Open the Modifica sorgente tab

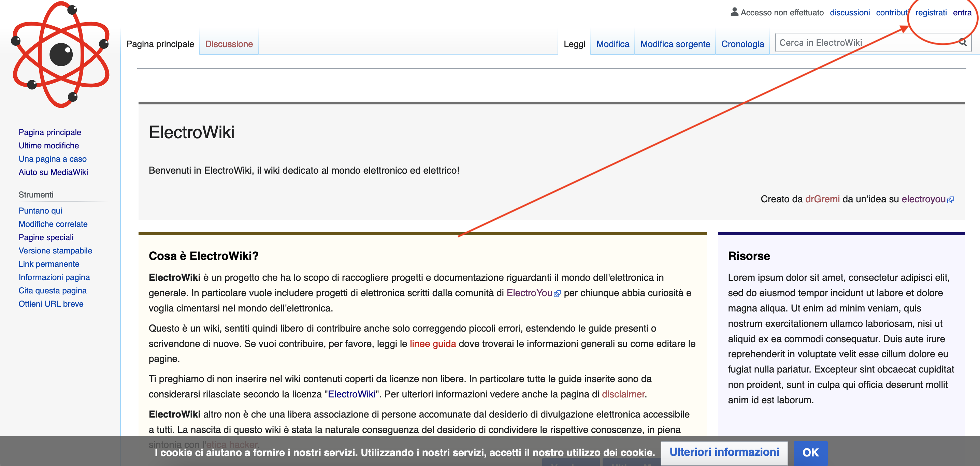tap(675, 44)
